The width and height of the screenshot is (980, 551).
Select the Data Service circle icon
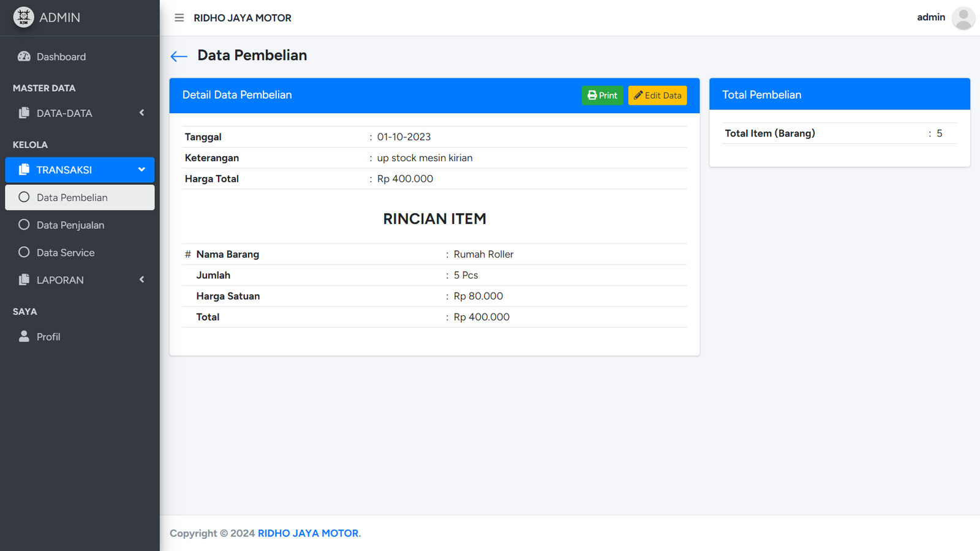(x=24, y=252)
